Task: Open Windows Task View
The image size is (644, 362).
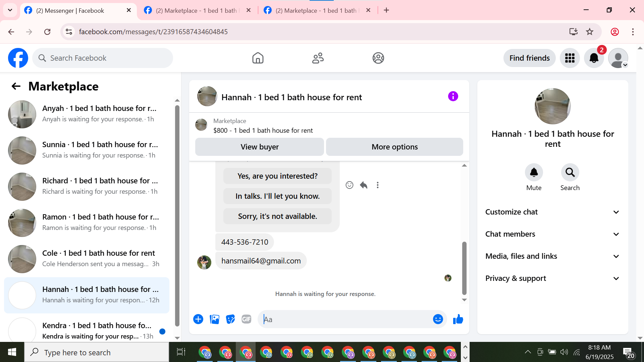Action: [x=181, y=352]
